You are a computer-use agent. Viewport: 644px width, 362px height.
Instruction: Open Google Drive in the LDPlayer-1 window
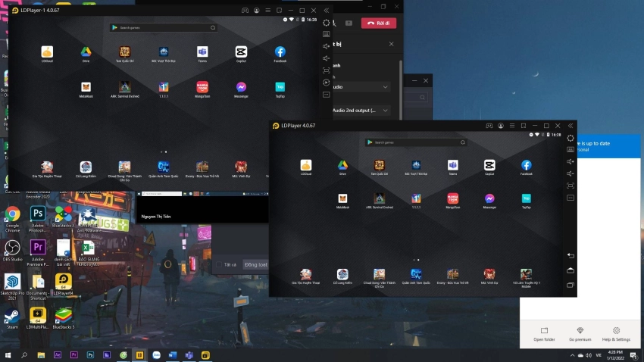click(x=86, y=51)
